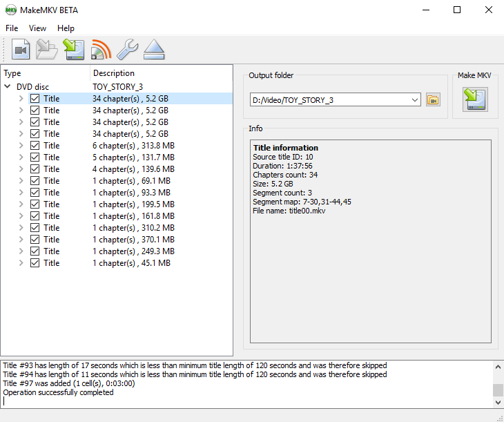Select the row '1 chapter(s) , 249.3 MB'
The width and height of the screenshot is (504, 422).
[x=133, y=251]
